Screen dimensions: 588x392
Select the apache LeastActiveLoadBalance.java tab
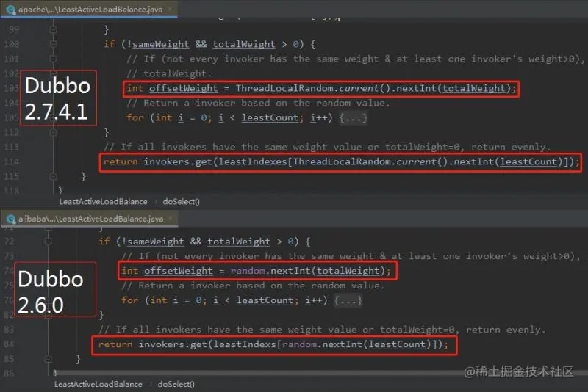[89, 10]
